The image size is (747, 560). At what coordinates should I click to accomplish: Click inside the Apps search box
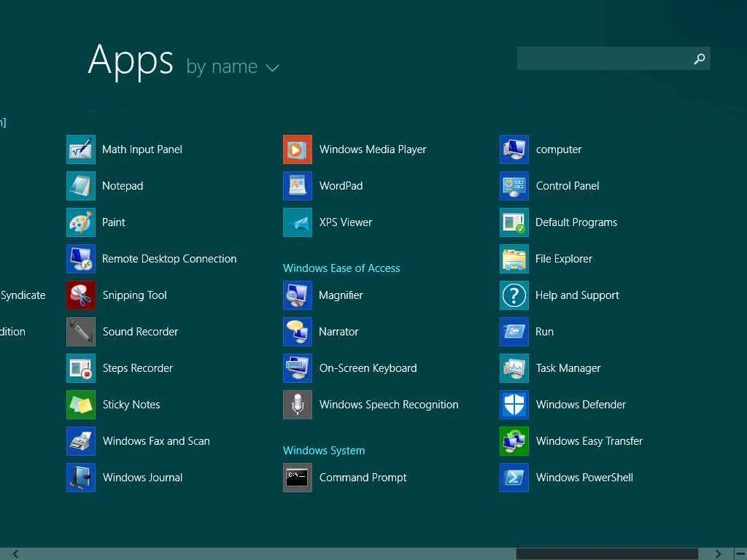coord(614,58)
